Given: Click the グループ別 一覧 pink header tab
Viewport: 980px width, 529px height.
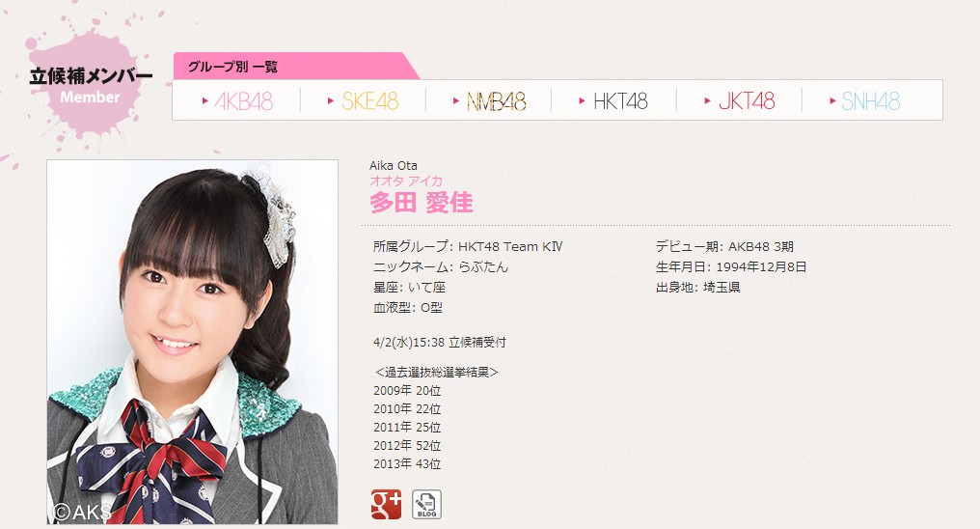Looking at the screenshot, I should pyautogui.click(x=294, y=67).
